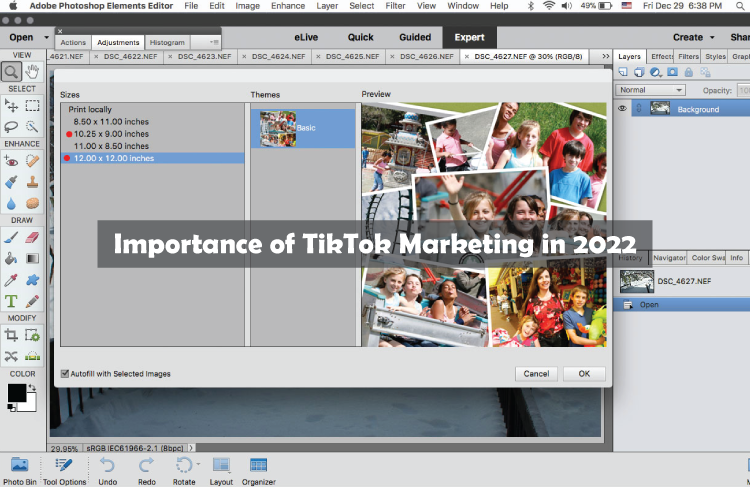
Task: Select the Zoom tool in the toolbox
Action: (x=11, y=71)
